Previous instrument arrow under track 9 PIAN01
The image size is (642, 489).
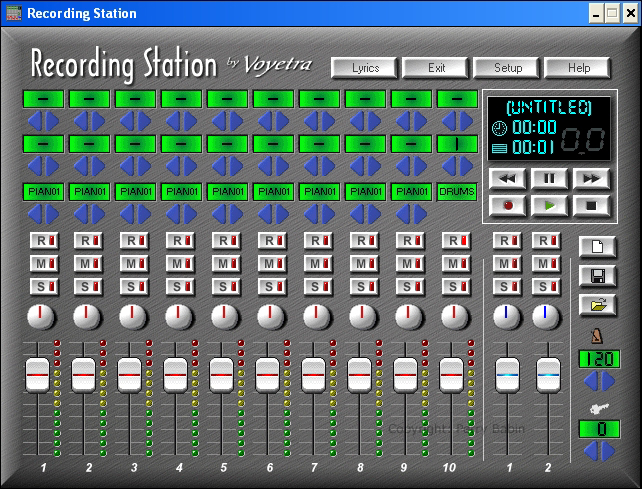[403, 214]
